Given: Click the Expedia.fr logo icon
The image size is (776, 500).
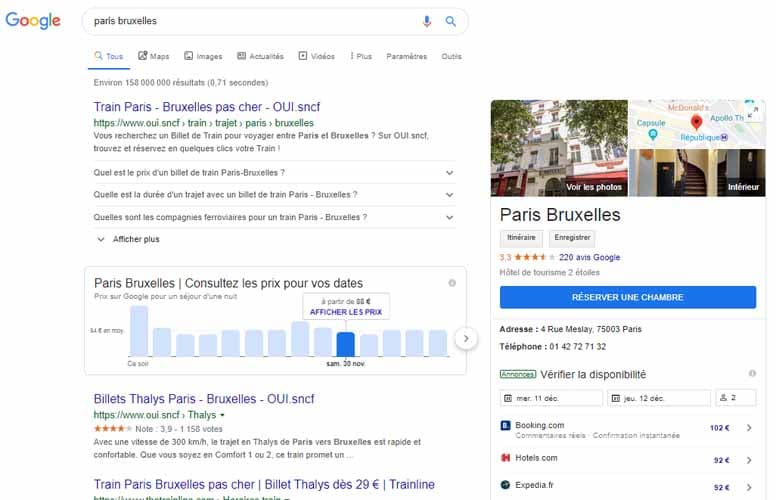Looking at the screenshot, I should click(505, 485).
